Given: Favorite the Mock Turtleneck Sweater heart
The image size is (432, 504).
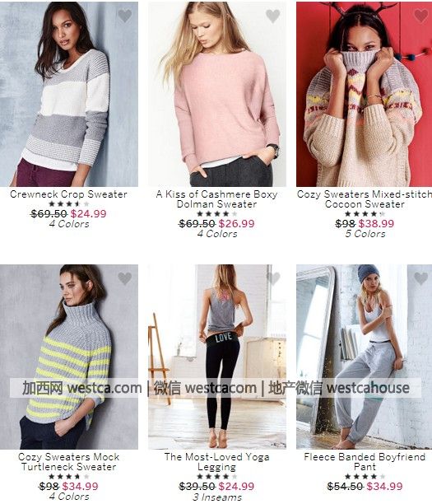Looking at the screenshot, I should point(124,278).
